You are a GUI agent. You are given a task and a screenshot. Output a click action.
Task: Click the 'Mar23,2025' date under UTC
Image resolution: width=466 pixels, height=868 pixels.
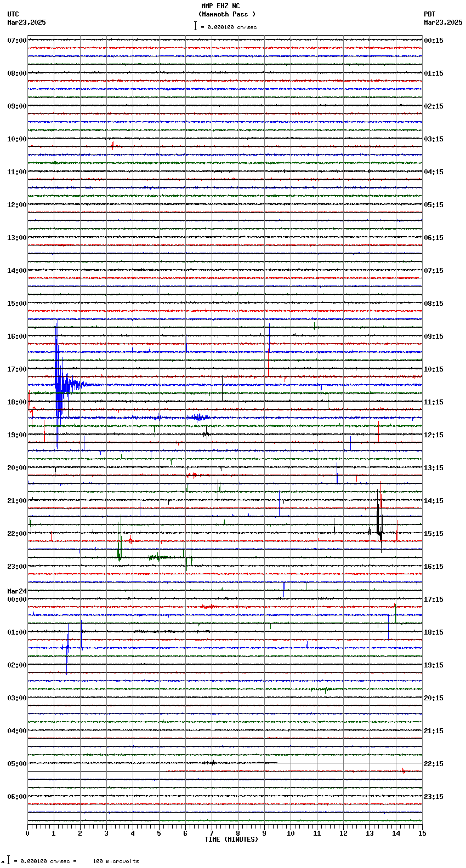[27, 22]
